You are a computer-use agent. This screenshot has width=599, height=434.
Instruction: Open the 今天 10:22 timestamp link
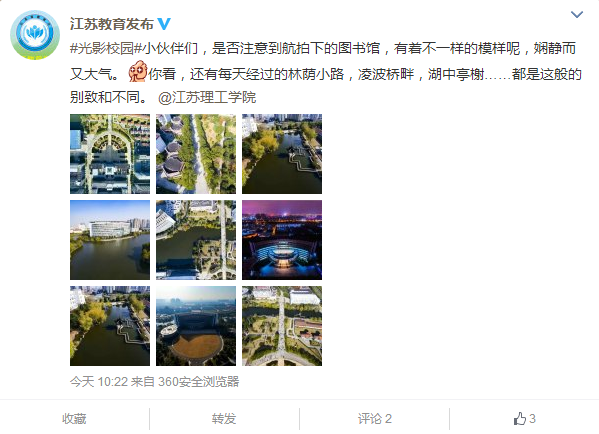99,381
